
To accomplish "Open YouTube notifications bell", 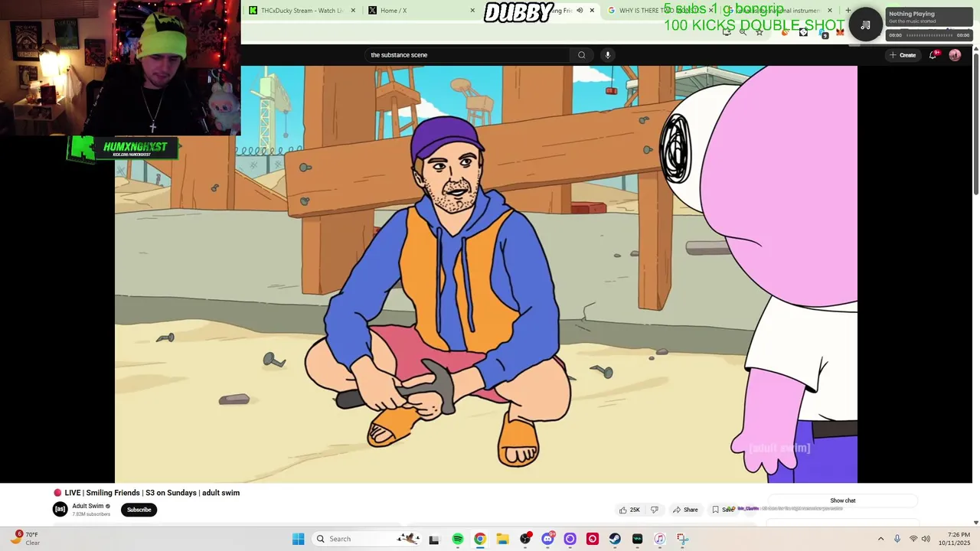I will click(x=933, y=55).
